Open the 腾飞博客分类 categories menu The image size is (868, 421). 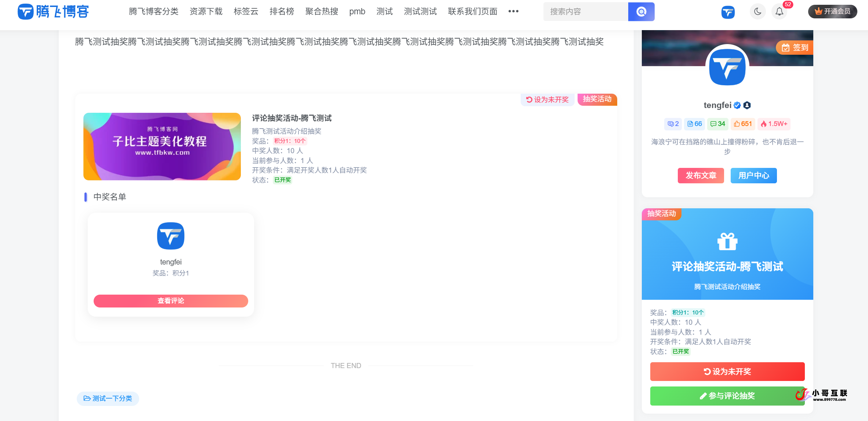click(154, 11)
